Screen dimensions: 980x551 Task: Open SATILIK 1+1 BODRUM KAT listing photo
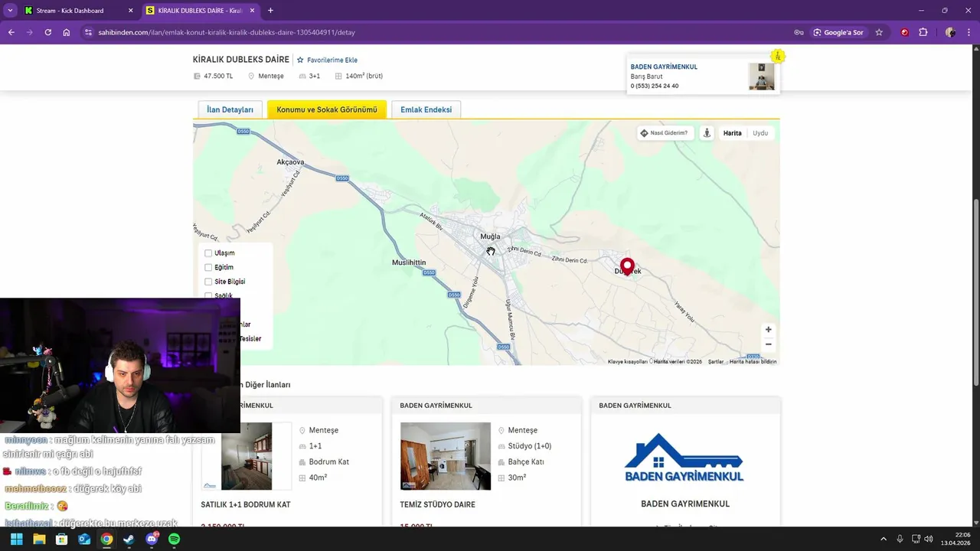pos(247,456)
